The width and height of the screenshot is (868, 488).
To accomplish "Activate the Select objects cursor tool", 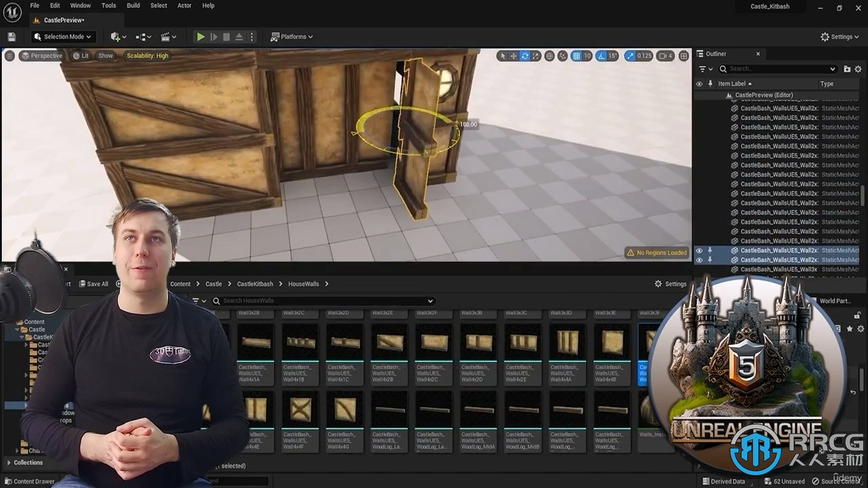I will pyautogui.click(x=502, y=56).
